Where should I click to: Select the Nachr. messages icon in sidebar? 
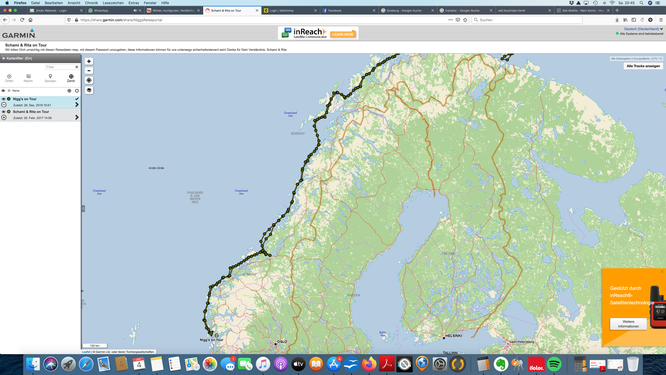click(x=28, y=78)
